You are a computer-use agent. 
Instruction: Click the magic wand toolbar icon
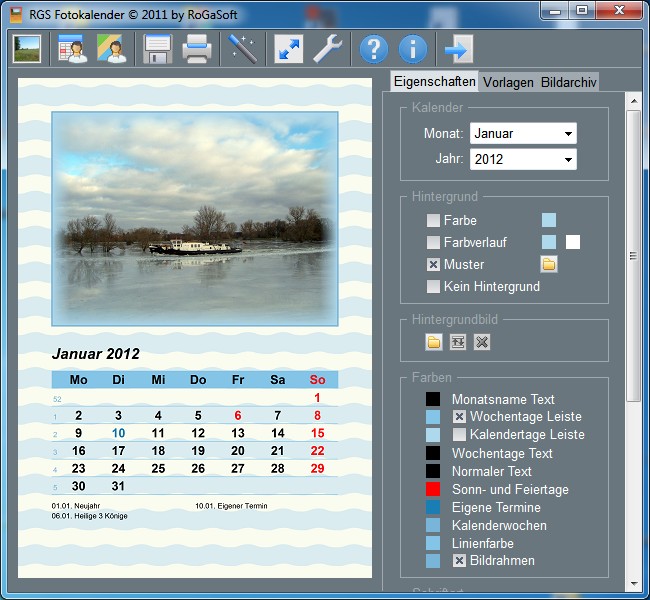243,48
